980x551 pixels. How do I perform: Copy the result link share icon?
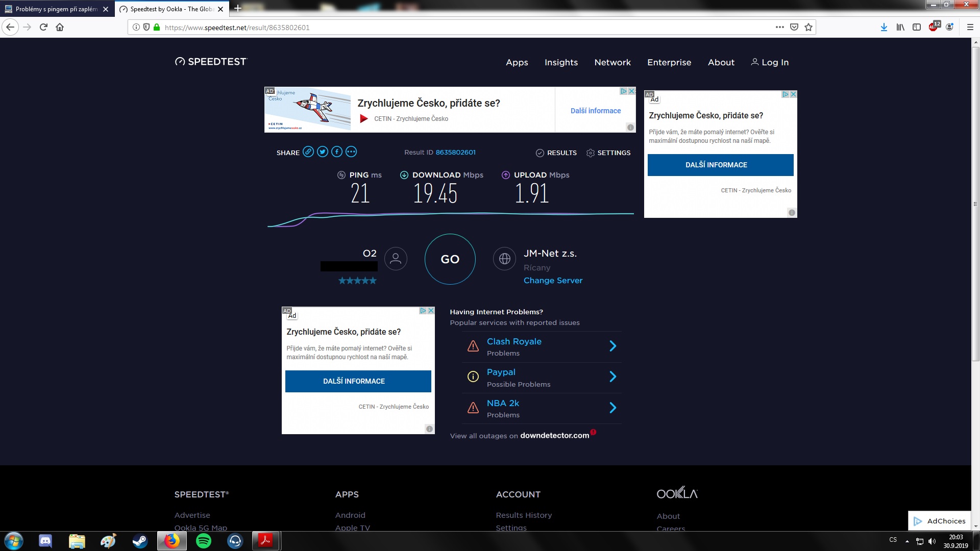308,152
